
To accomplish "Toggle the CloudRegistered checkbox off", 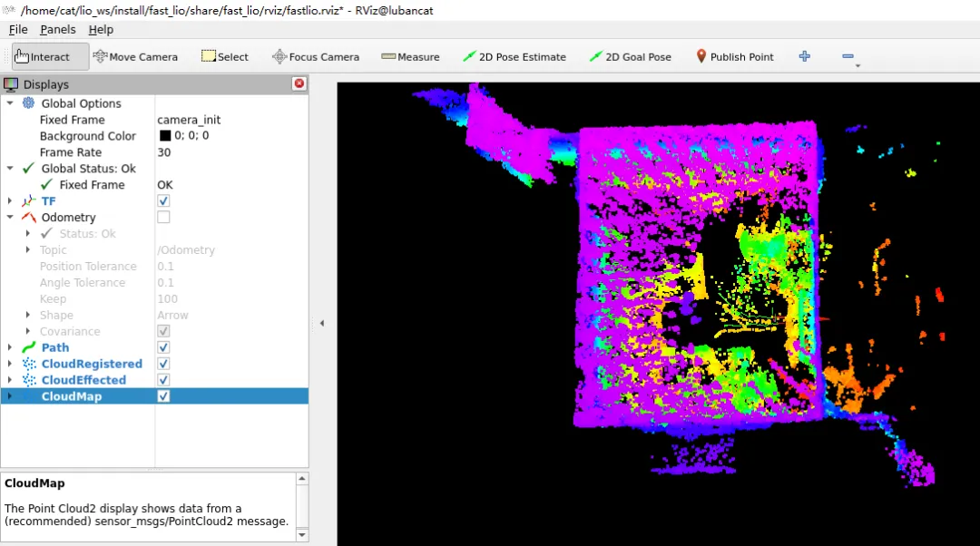I will [163, 364].
